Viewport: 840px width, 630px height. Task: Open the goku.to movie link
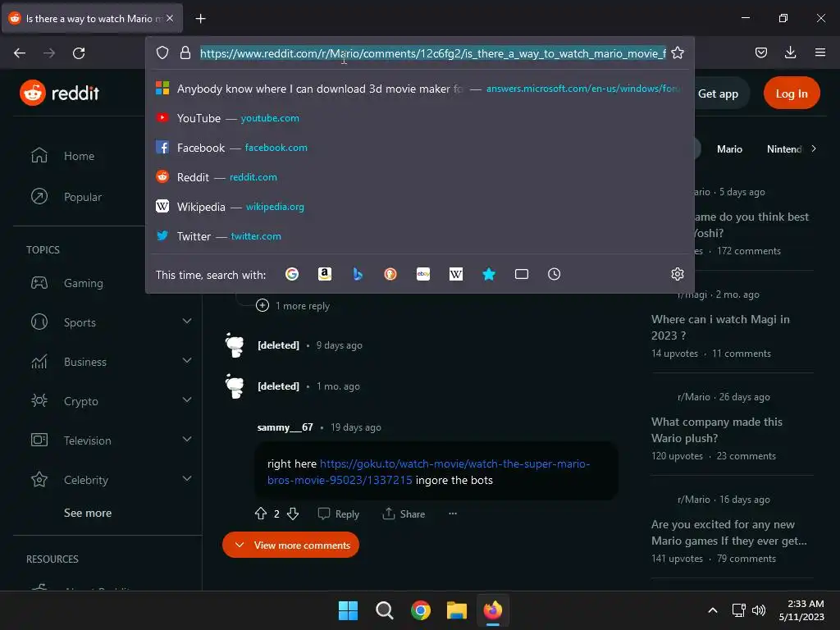(428, 472)
